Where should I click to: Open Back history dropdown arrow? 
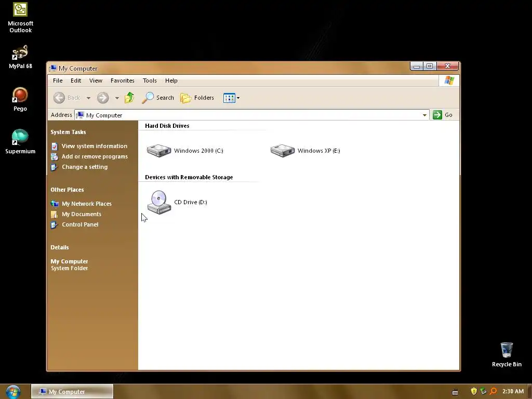(88, 98)
